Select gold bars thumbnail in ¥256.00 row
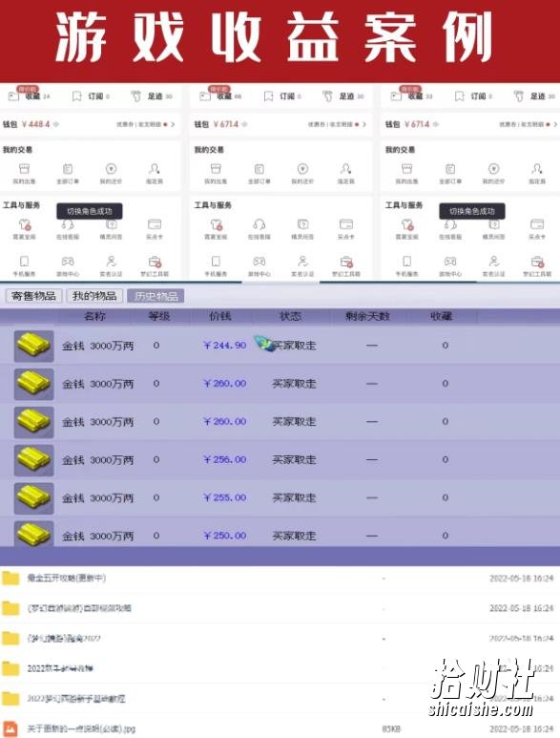Viewport: 560px width, 738px height. pyautogui.click(x=33, y=460)
